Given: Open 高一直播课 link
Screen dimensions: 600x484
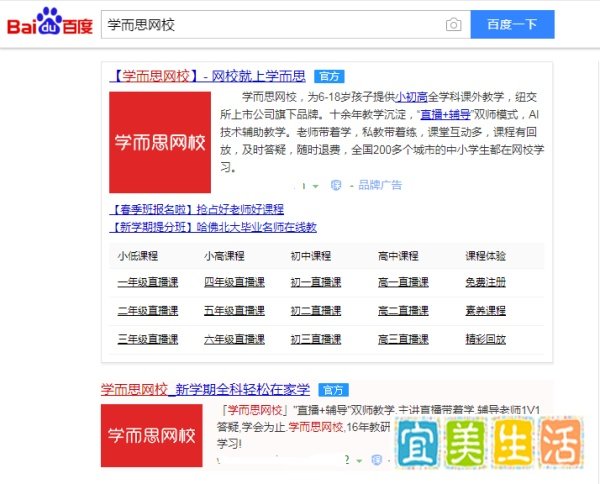Looking at the screenshot, I should click(x=403, y=282).
